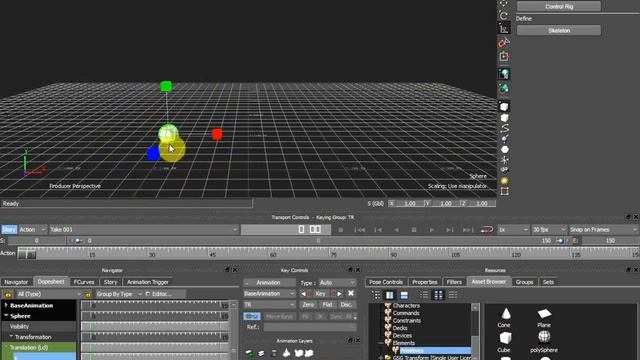Open the Take 001 dropdown
Viewport: 640px width, 360px height.
coord(143,229)
